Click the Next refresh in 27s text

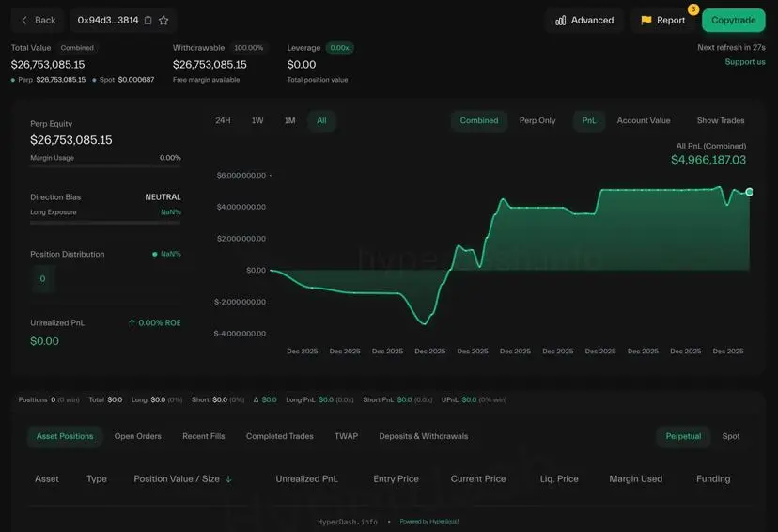point(731,48)
